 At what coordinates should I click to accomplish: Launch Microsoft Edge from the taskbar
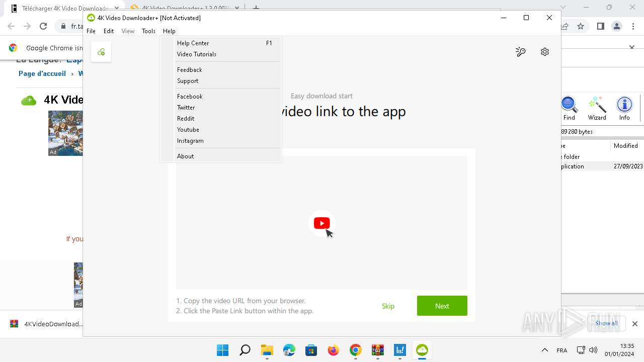[289, 350]
